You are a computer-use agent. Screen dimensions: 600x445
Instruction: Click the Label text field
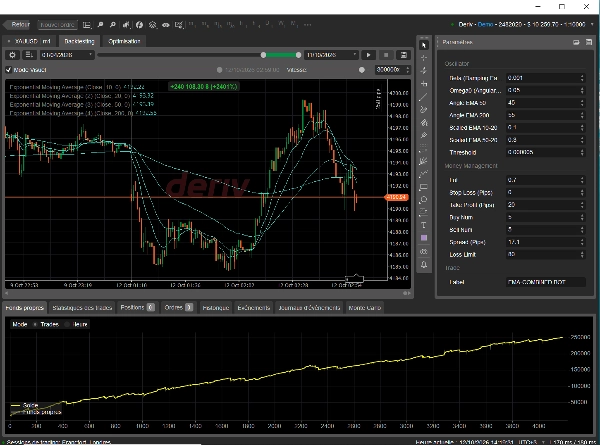click(x=545, y=282)
